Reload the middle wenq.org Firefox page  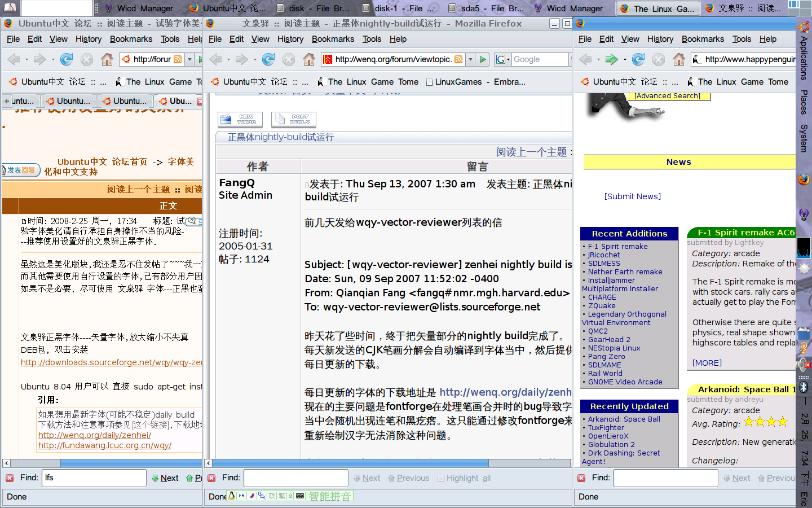pyautogui.click(x=268, y=59)
